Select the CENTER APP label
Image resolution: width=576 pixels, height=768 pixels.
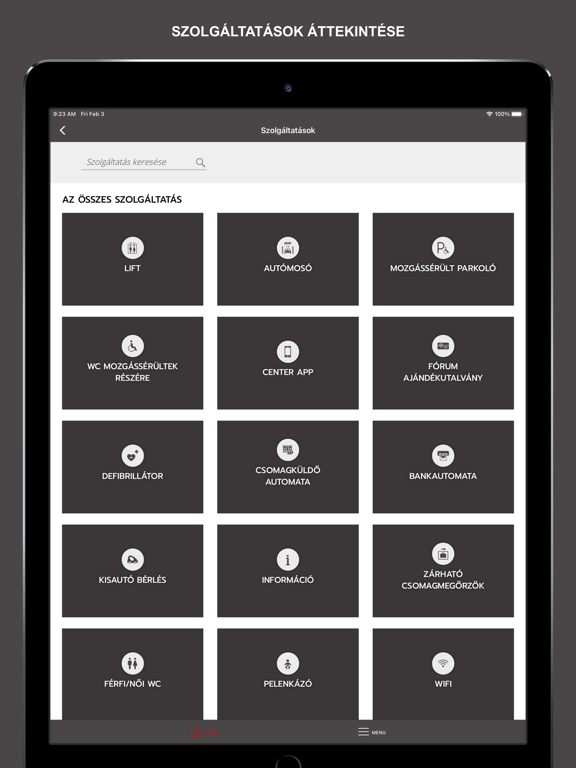click(288, 372)
